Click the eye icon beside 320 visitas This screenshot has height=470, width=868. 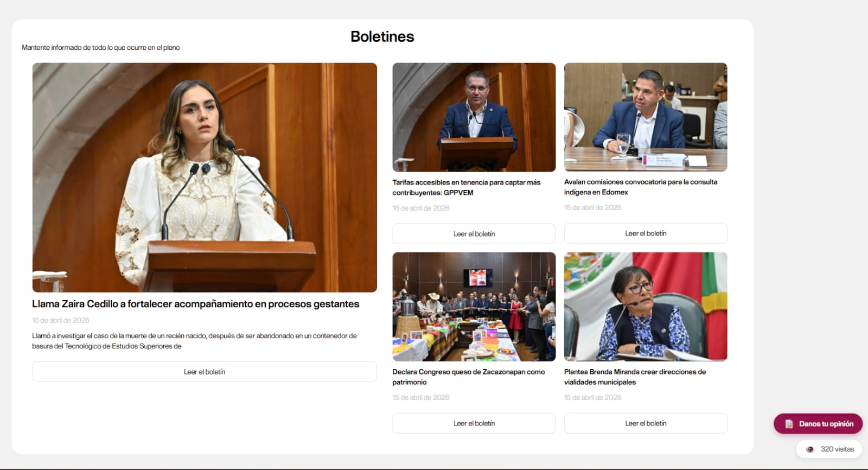click(x=810, y=449)
